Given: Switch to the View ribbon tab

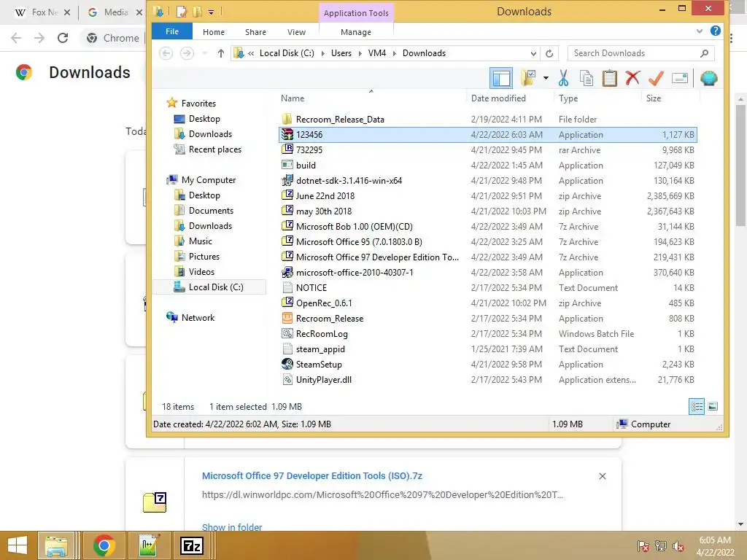Looking at the screenshot, I should 296,32.
